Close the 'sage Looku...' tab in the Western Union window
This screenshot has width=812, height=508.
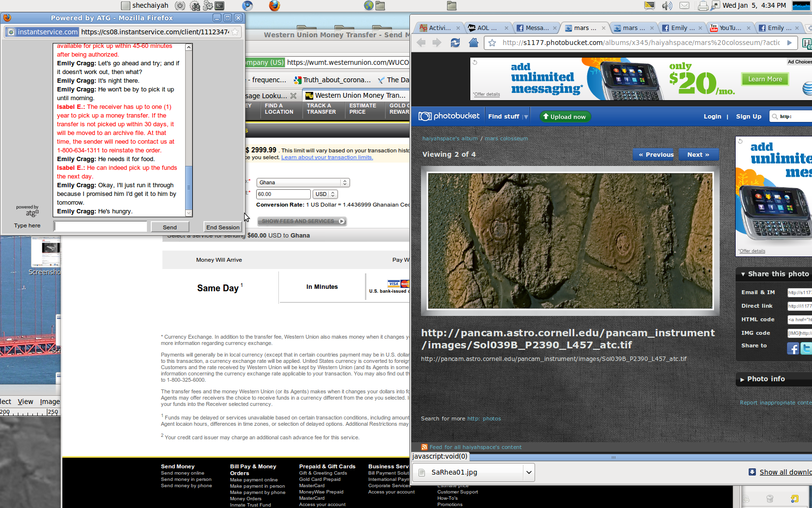click(x=293, y=96)
